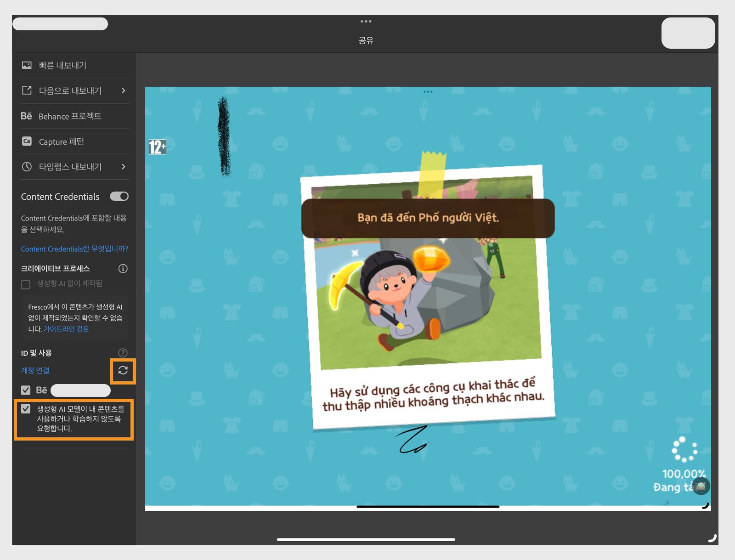Click the 100,00% loading percentage text

(684, 474)
